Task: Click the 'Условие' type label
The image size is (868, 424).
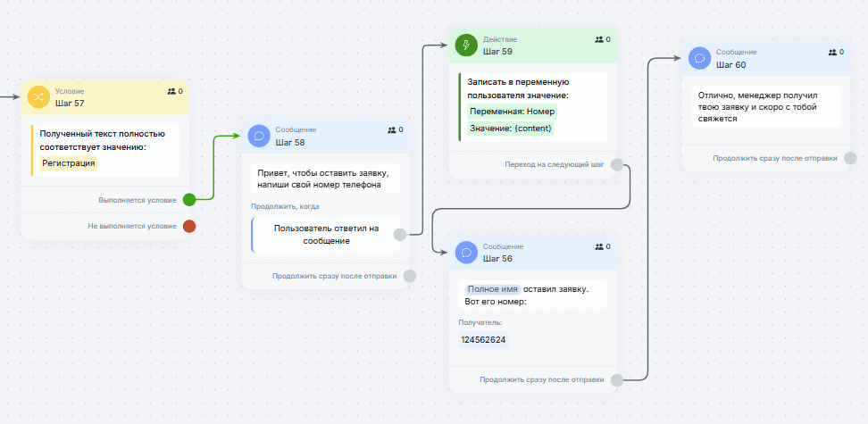Action: (70, 91)
